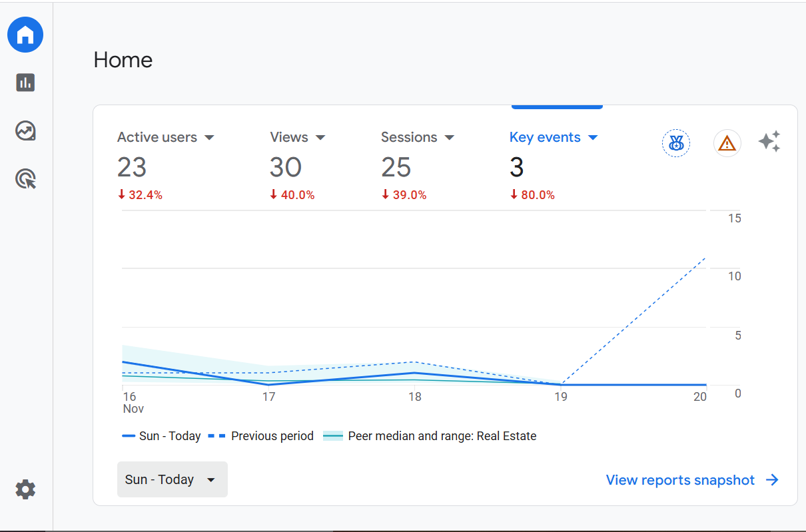This screenshot has width=806, height=532.
Task: Click the Nov 16 axis label on chart
Action: tap(131, 402)
